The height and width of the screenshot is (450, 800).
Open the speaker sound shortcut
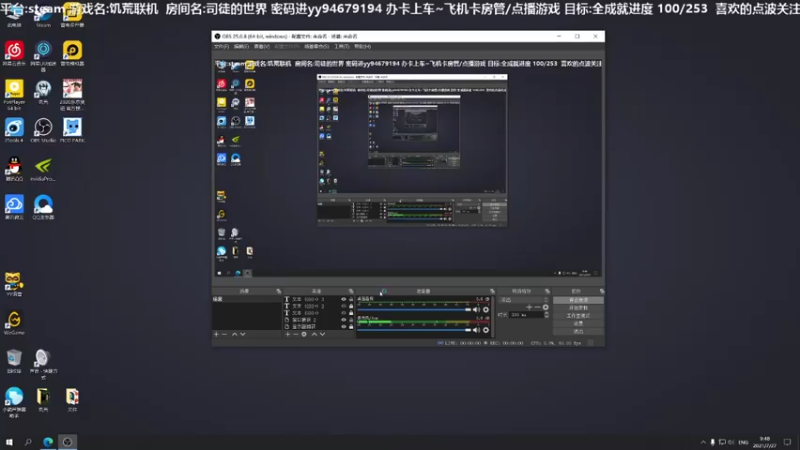coord(43,364)
